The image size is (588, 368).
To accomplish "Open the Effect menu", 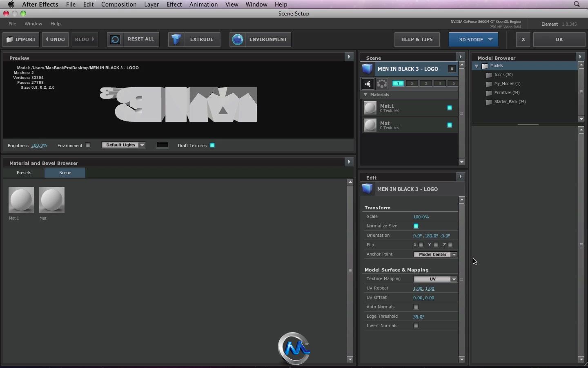I will tap(174, 4).
